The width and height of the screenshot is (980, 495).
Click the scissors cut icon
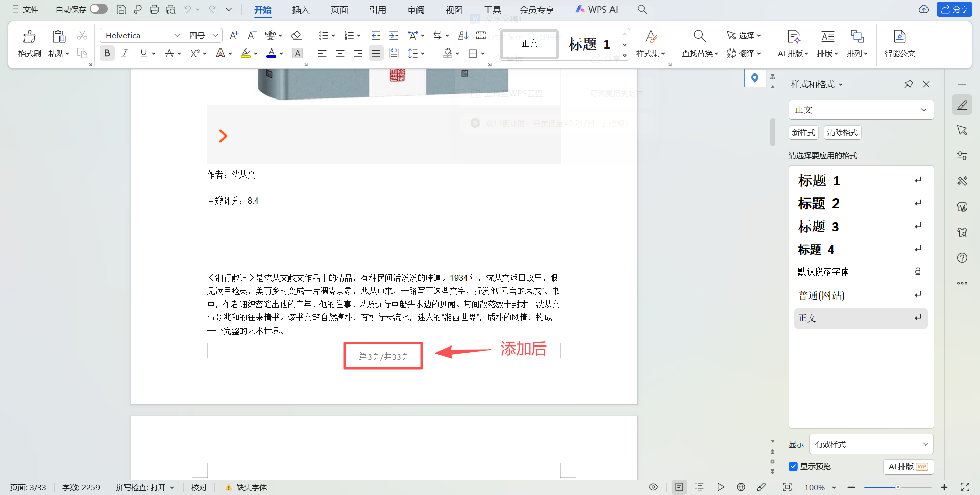tap(82, 35)
